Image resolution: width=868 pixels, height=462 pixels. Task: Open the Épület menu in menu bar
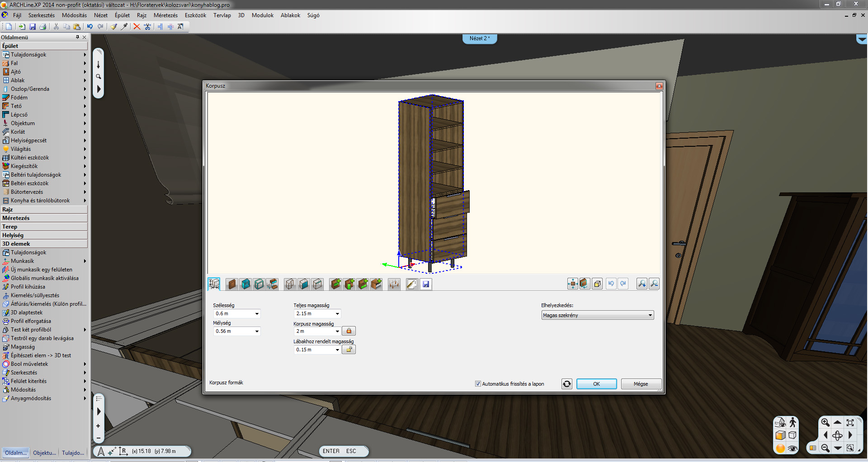tap(122, 15)
